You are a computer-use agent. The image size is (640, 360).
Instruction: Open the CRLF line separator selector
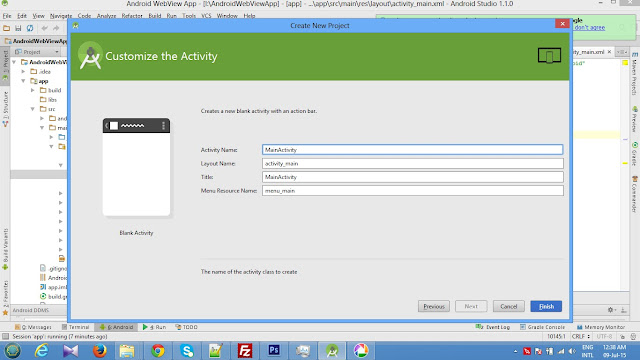click(x=581, y=336)
